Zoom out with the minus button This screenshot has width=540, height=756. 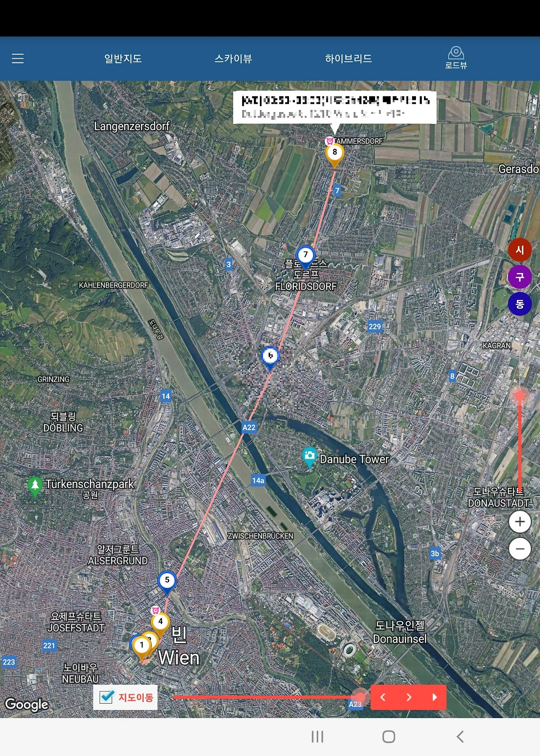click(520, 549)
